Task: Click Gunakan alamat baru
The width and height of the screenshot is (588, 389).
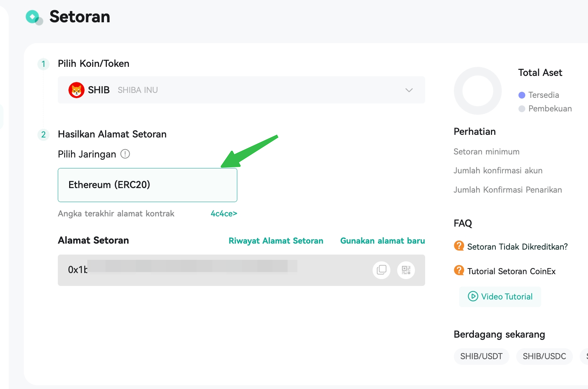Action: click(382, 241)
